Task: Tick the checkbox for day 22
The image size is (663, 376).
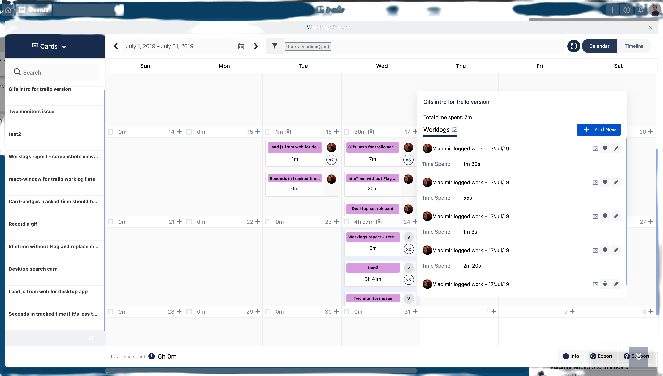Action: pos(189,222)
